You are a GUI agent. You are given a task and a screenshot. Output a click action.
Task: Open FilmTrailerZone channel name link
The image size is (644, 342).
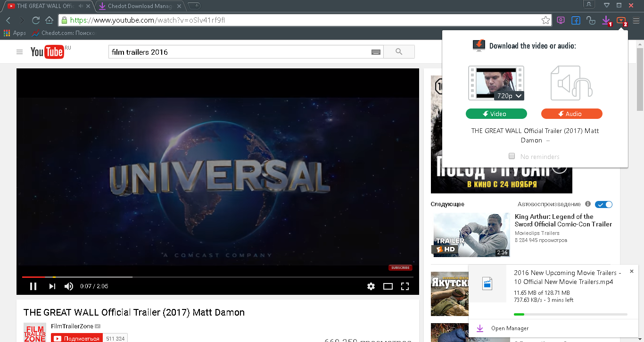tap(72, 326)
